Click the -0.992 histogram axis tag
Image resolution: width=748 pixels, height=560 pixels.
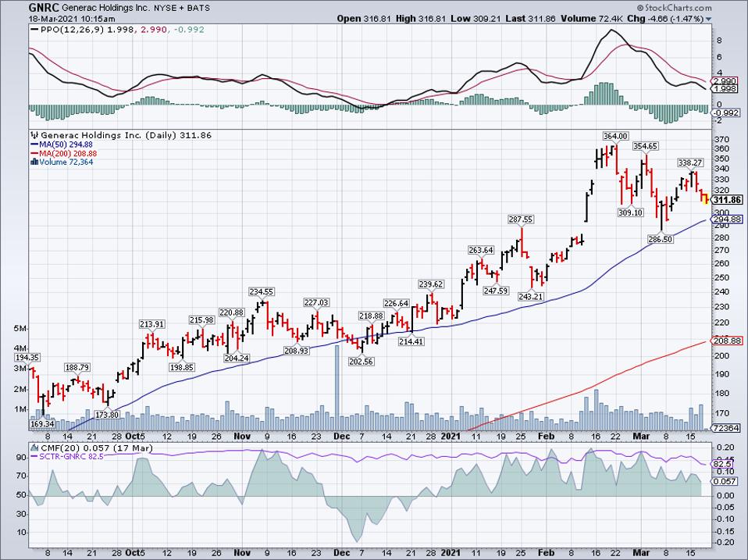tap(727, 113)
